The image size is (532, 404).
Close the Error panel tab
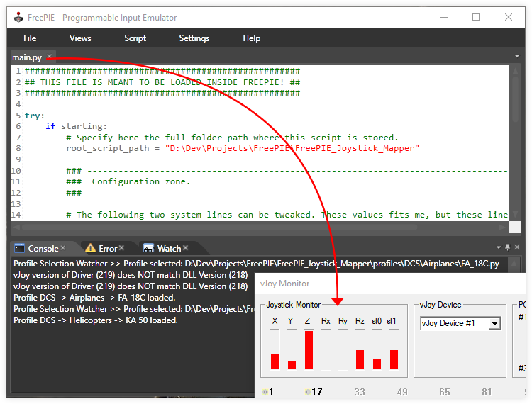tap(121, 248)
